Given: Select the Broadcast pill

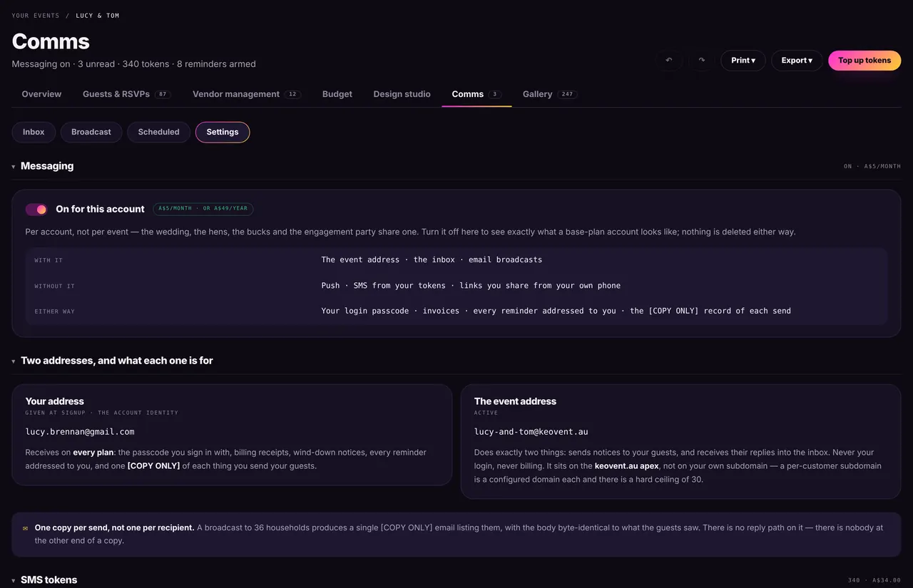Looking at the screenshot, I should [x=91, y=132].
